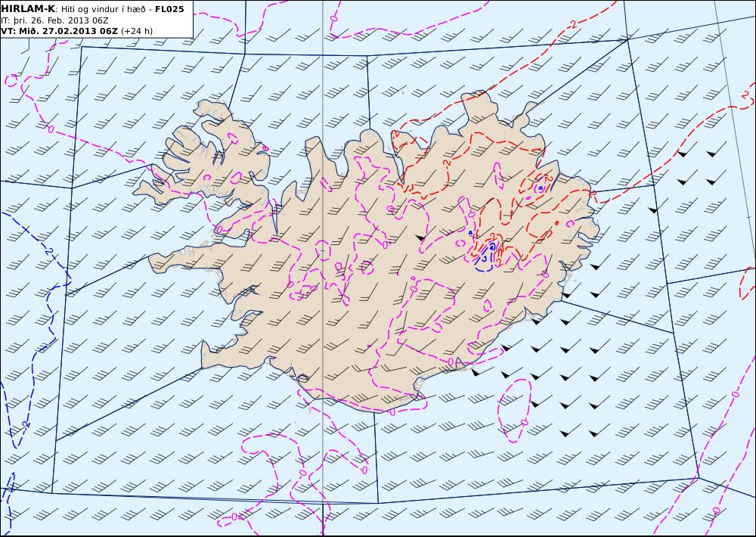Viewport: 756px width, 537px height.
Task: Select the "IT: þri. 26. Feb. 2013 06Z" line
Action: coord(54,20)
